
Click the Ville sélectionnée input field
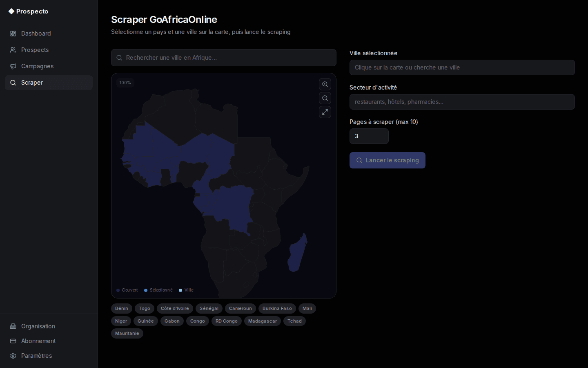coord(462,67)
